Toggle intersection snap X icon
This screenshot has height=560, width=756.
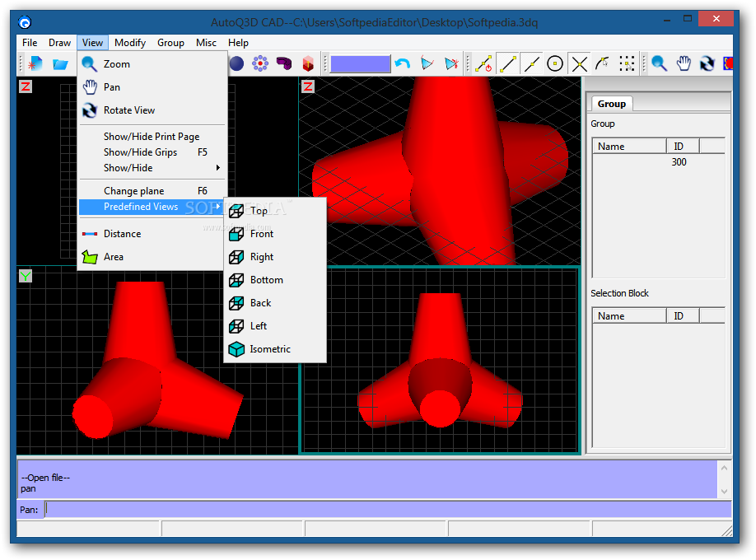coord(579,63)
